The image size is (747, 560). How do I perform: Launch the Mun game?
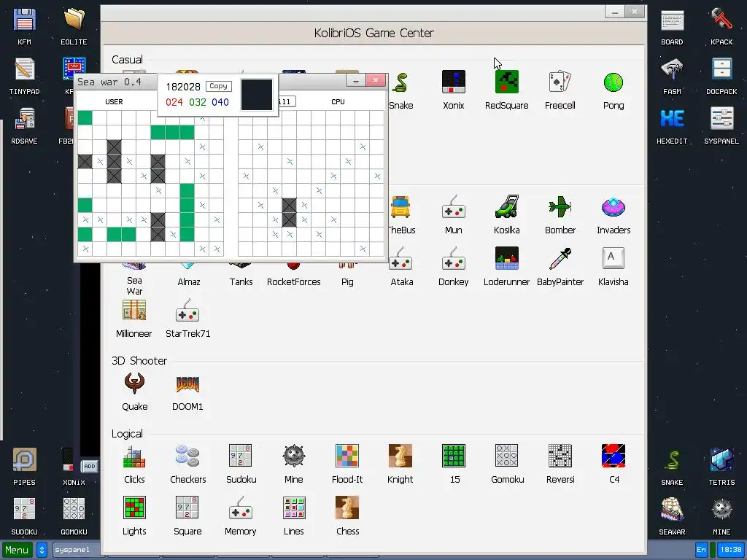pos(453,215)
